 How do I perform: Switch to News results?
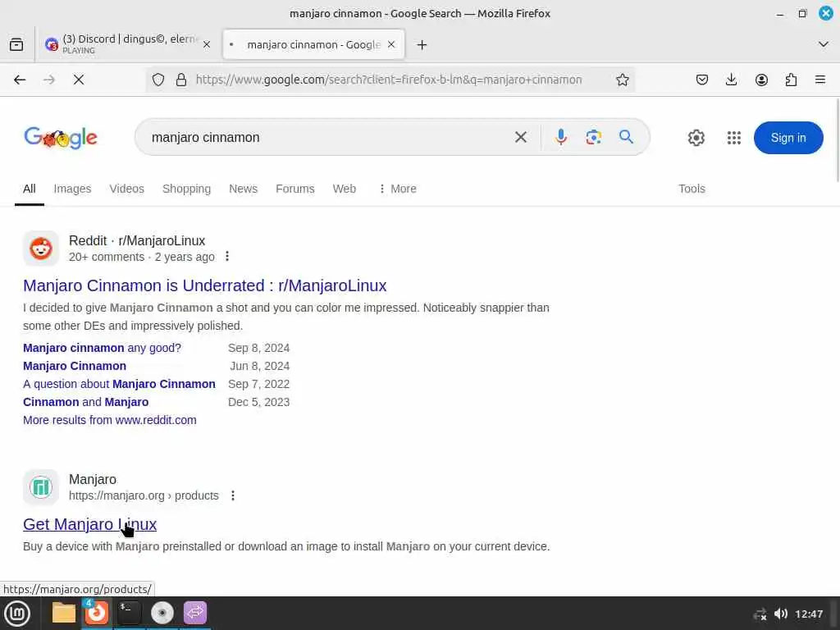tap(243, 189)
